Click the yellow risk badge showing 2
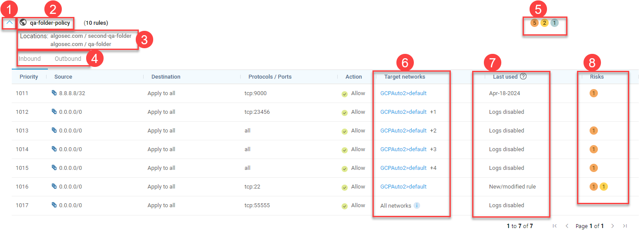This screenshot has height=235, width=644. tap(544, 23)
